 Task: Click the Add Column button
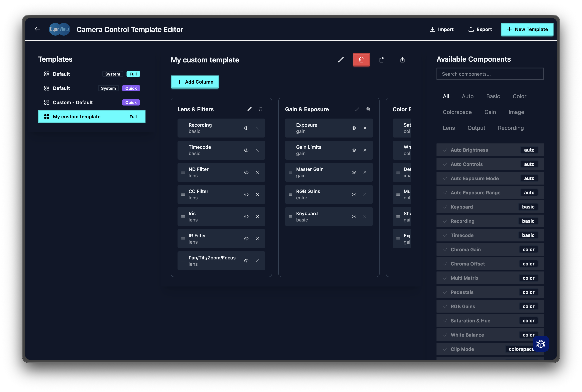(x=195, y=82)
